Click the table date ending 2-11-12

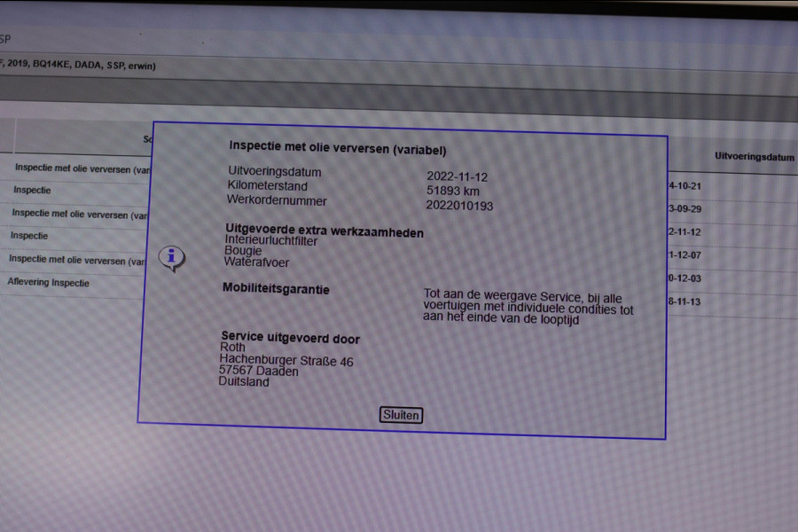(x=684, y=232)
